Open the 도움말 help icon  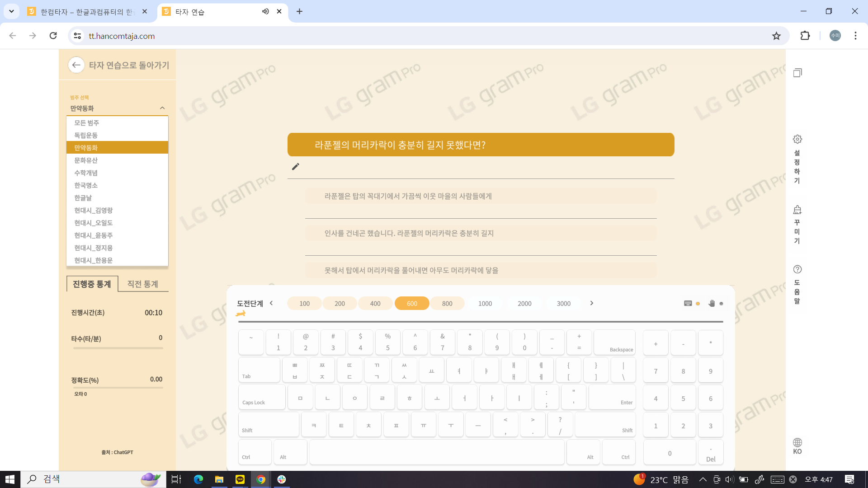(x=797, y=269)
